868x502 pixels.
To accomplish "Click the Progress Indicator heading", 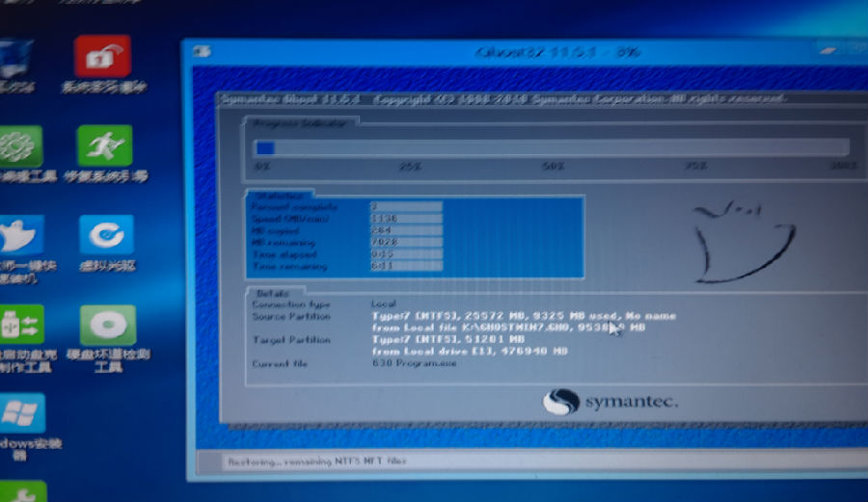I will pos(300,123).
